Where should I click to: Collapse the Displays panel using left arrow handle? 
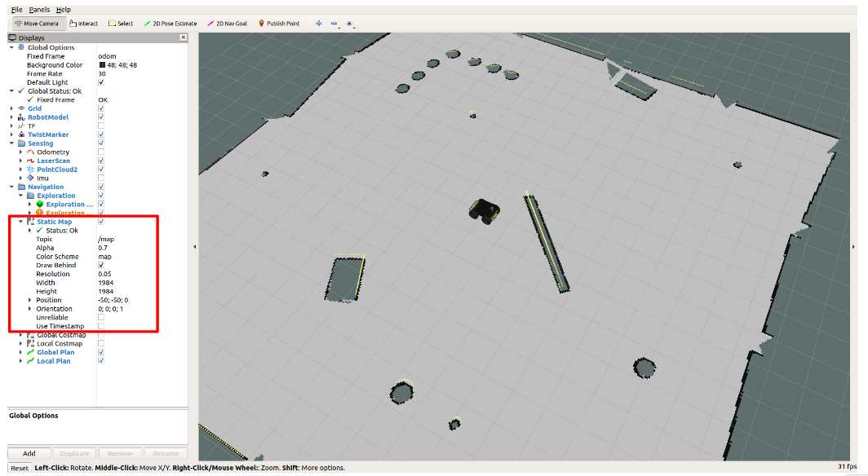click(194, 247)
